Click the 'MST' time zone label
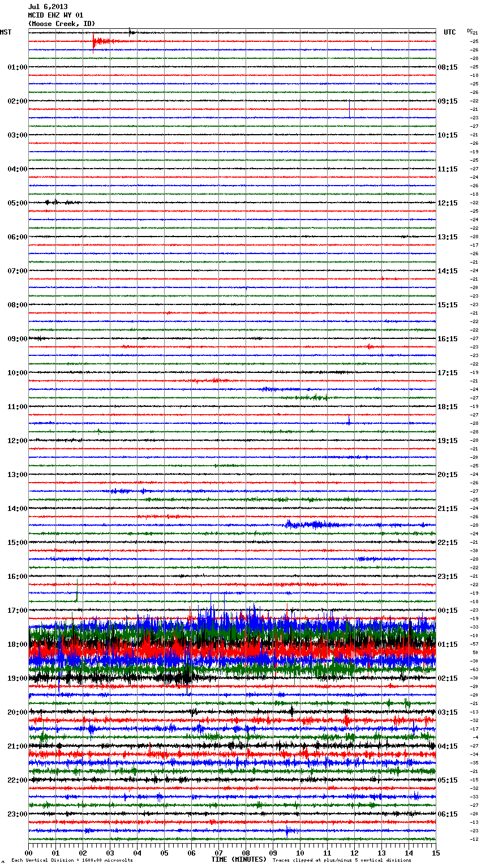 coord(6,32)
